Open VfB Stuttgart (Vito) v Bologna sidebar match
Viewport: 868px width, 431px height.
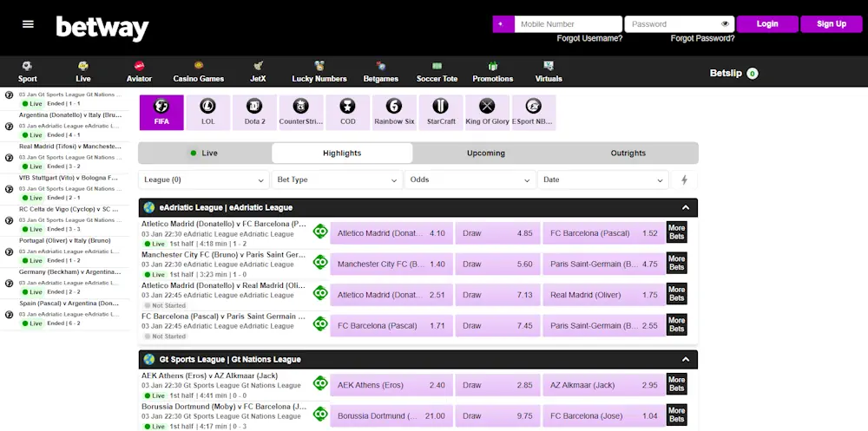click(65, 188)
